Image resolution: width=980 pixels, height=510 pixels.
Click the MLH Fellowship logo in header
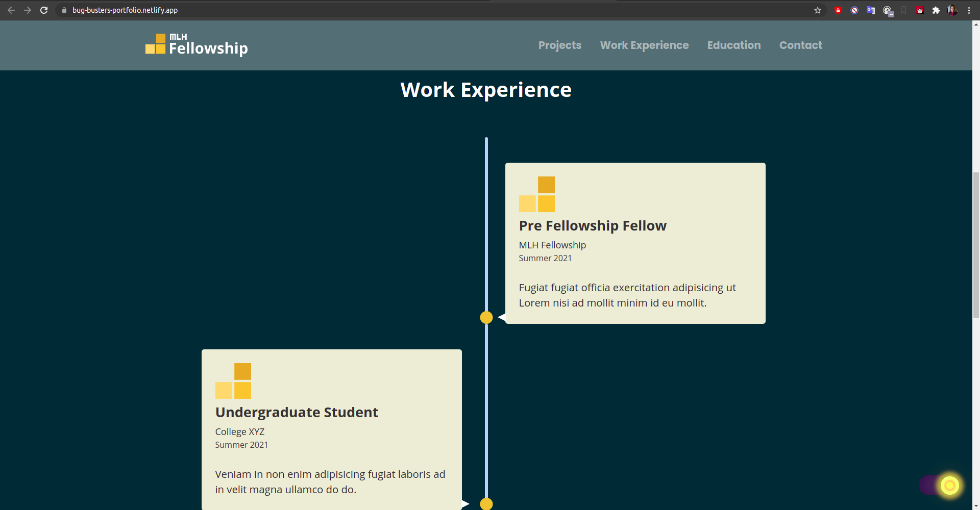click(197, 45)
